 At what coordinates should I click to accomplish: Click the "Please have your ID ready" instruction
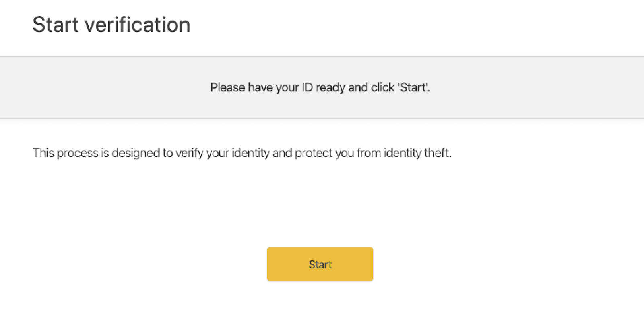[320, 87]
